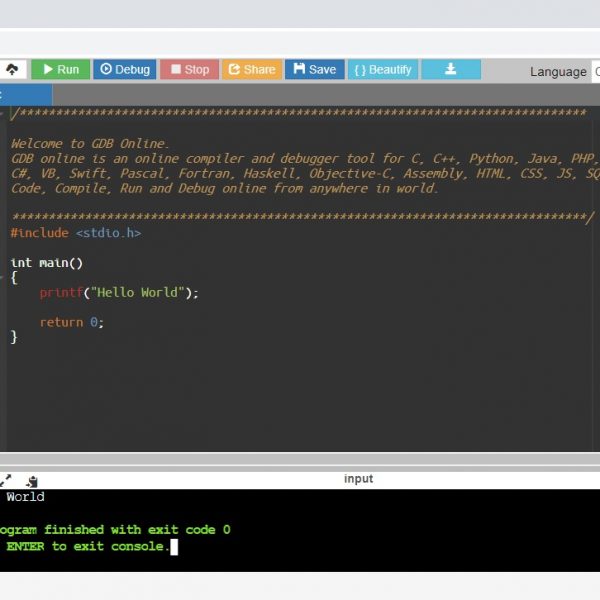Expand the console to fullscreen

tap(6, 480)
